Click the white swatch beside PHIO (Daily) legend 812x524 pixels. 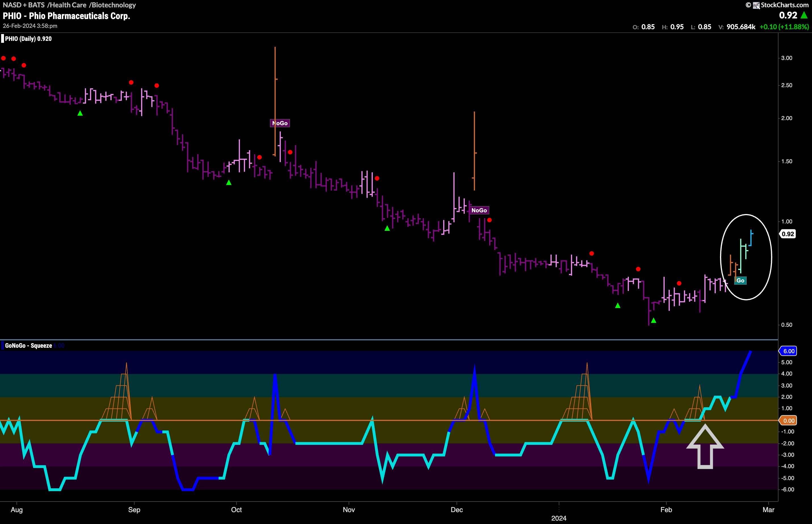3,39
